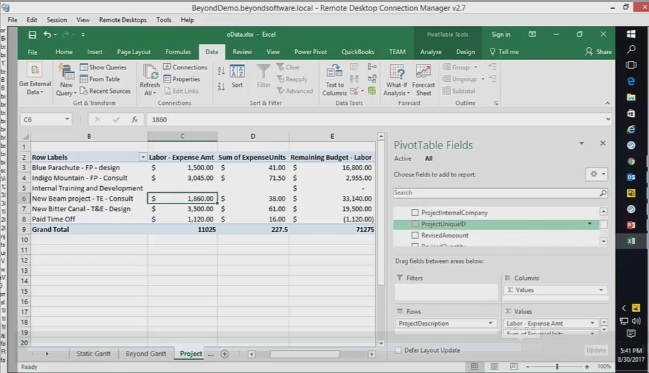Open ProjectDescription row field dropdown
Viewport: 649px width, 373px height.
tap(490, 323)
